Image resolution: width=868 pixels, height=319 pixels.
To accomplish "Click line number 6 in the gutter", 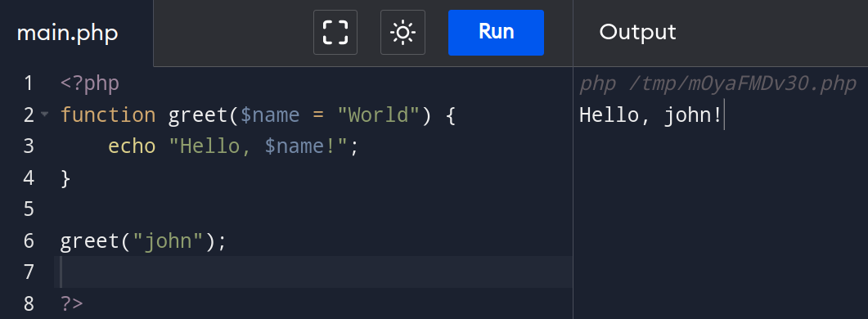I will (x=29, y=241).
